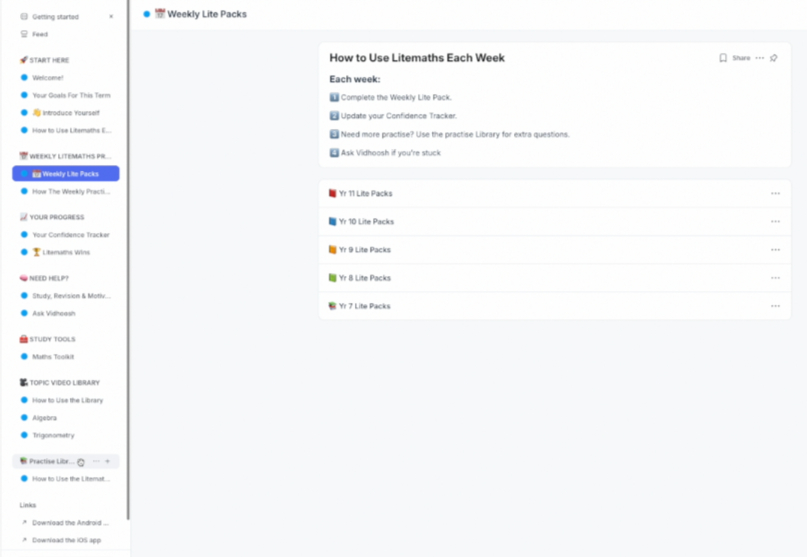
Task: Click the plus icon next to Practise Library
Action: point(108,461)
